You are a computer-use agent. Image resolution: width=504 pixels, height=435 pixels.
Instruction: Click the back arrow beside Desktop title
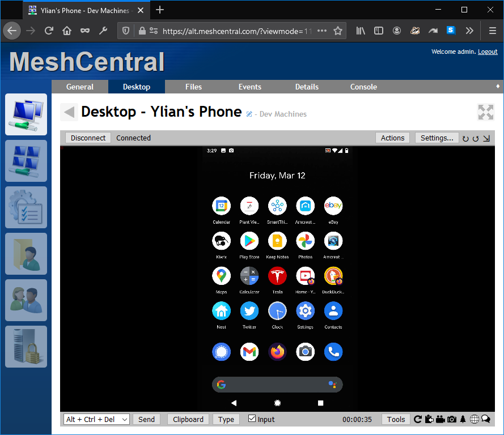(x=69, y=112)
